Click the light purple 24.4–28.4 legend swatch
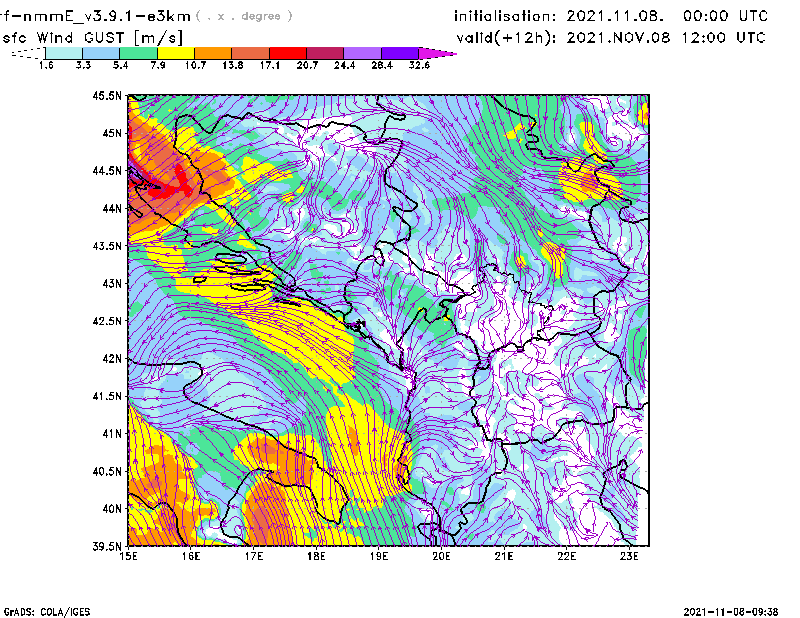This screenshot has height=618, width=800. [363, 53]
